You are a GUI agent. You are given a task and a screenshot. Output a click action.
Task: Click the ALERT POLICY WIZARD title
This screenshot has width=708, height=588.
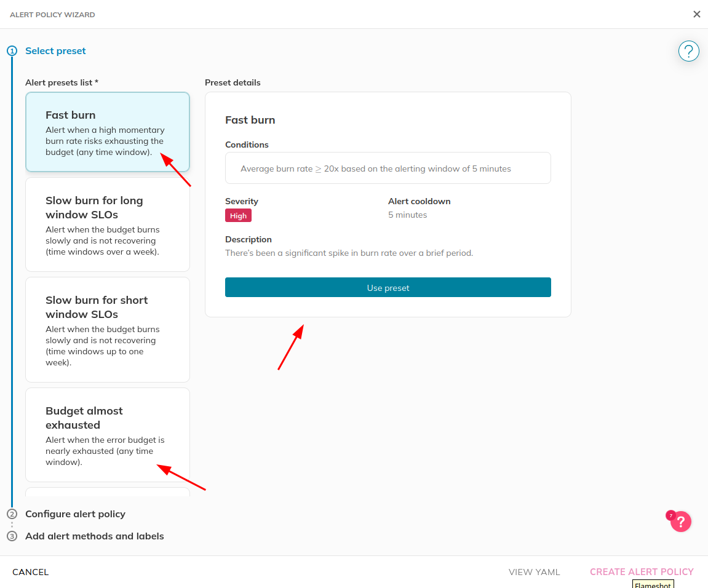[52, 14]
